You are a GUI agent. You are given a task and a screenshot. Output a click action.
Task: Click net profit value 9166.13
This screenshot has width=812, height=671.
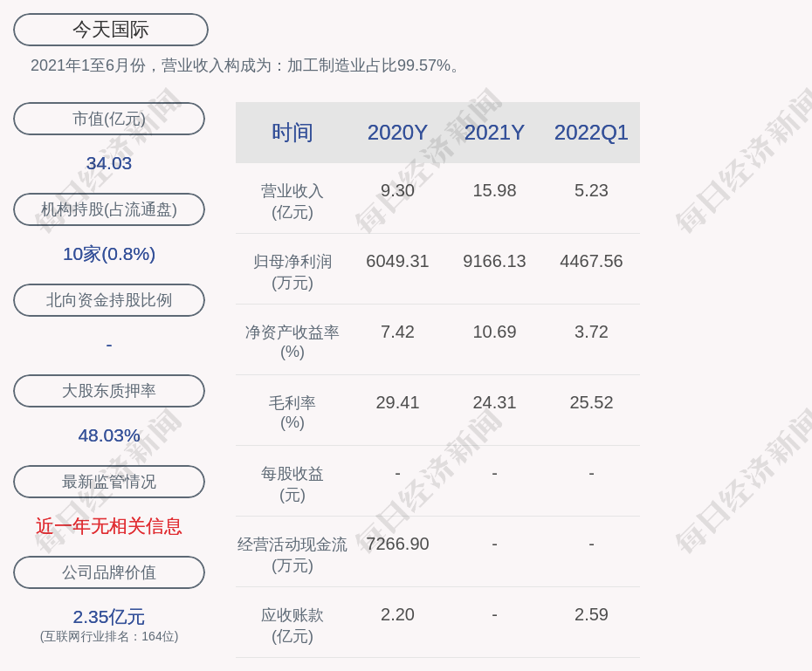[x=494, y=261]
